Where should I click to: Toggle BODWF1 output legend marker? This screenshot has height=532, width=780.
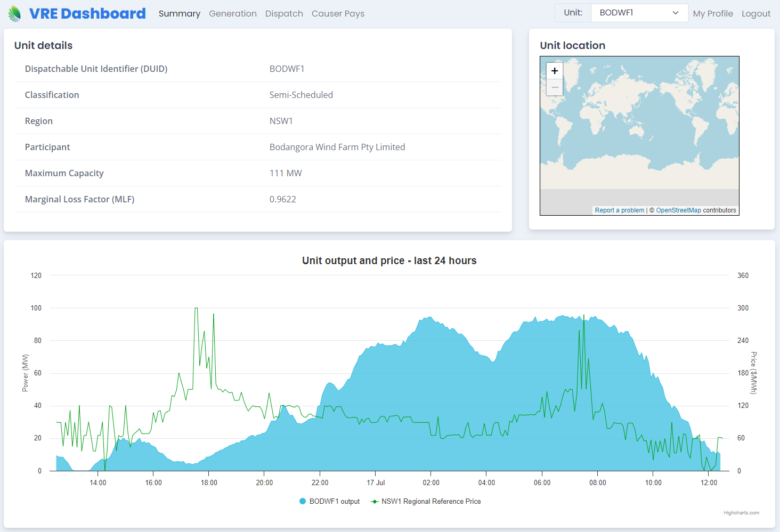click(303, 501)
